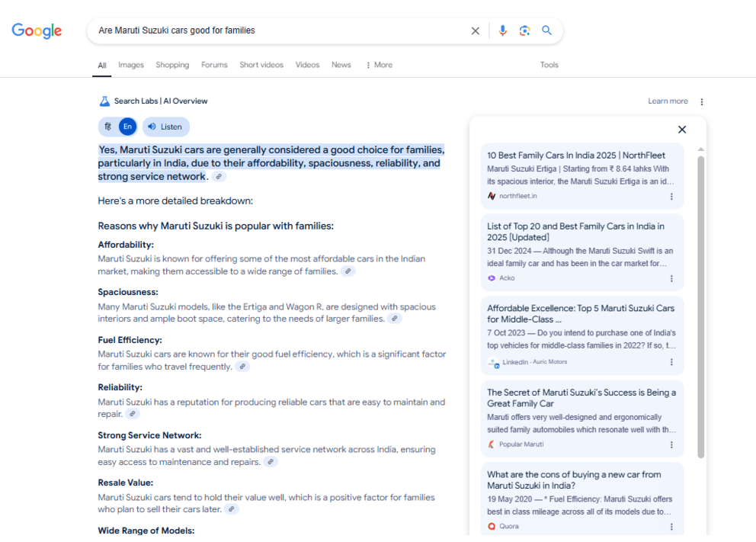This screenshot has height=542, width=756.
Task: Click the sources panel vertical scrollbar
Action: click(701, 305)
